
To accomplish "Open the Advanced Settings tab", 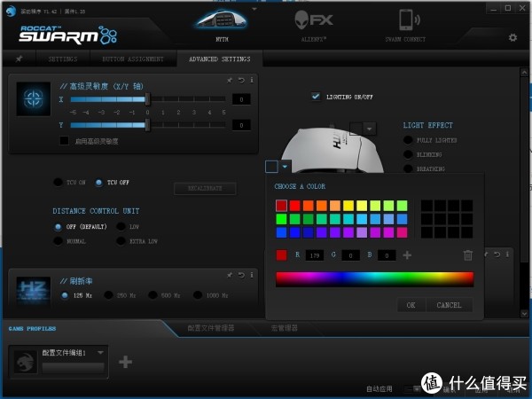I will click(x=220, y=59).
